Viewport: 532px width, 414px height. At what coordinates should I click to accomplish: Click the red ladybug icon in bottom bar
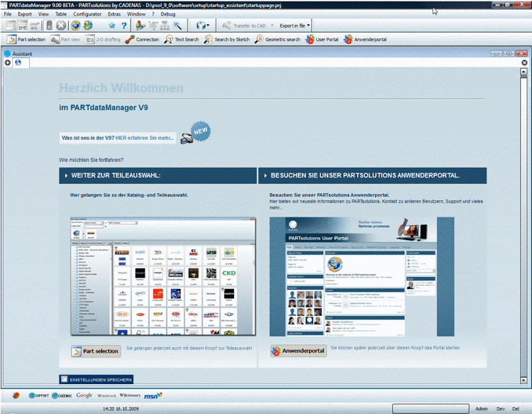[x=16, y=396]
